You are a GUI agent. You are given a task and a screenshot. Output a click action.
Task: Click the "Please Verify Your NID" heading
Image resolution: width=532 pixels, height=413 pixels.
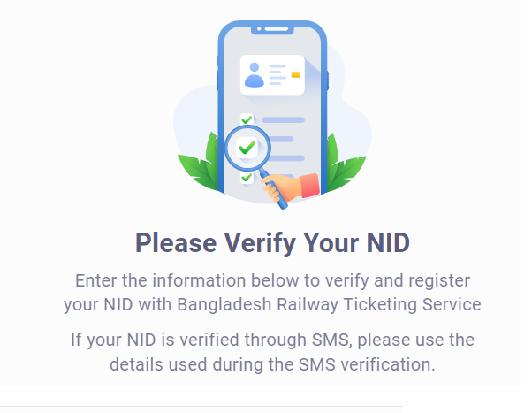(x=272, y=242)
